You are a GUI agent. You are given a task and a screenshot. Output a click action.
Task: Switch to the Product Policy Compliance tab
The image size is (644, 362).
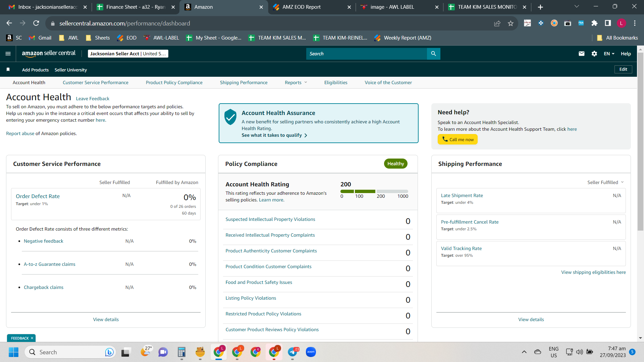(174, 82)
